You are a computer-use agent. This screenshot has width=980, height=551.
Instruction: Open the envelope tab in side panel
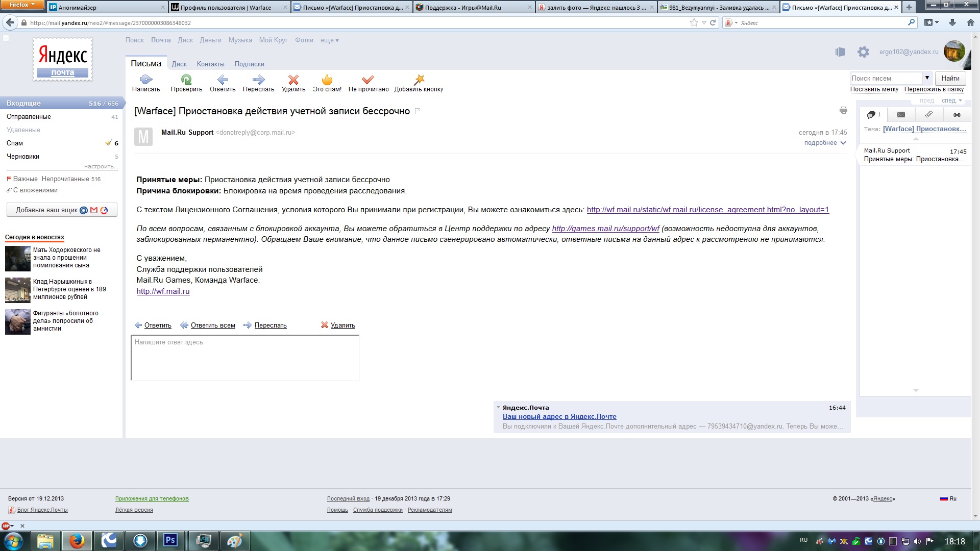tap(901, 114)
